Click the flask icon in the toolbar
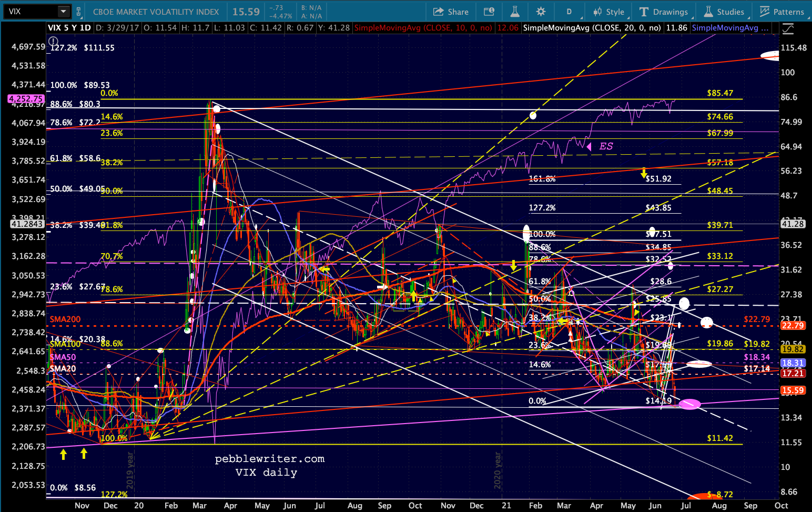This screenshot has height=512, width=812. 514,12
